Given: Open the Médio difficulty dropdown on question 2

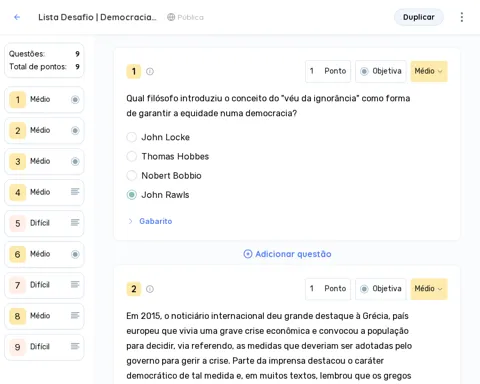Looking at the screenshot, I should point(429,289).
